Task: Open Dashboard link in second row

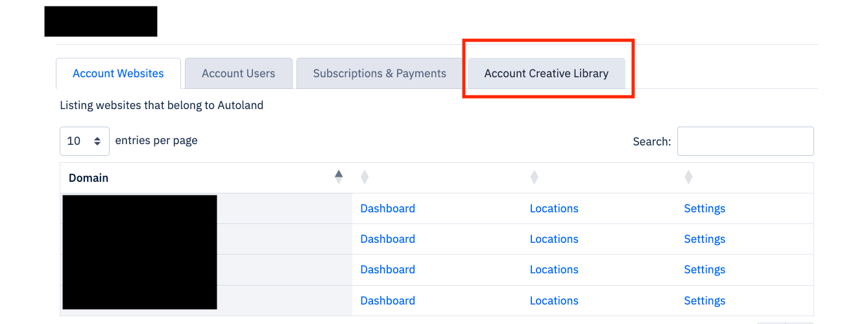Action: 387,239
